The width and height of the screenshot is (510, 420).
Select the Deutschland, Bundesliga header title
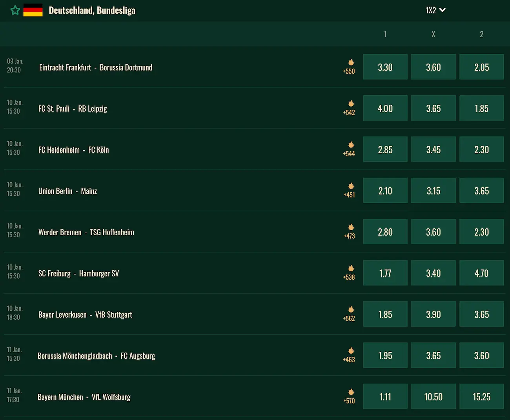click(x=92, y=11)
